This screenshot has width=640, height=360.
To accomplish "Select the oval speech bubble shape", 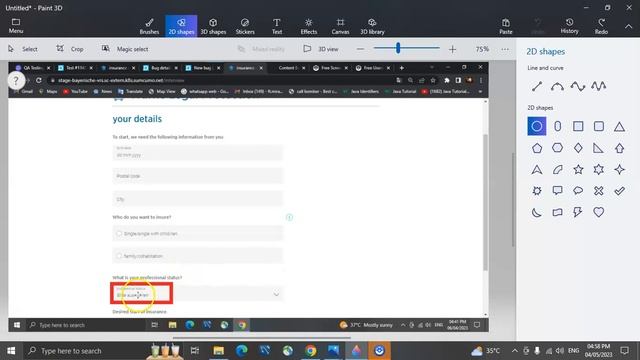I will pos(578,191).
